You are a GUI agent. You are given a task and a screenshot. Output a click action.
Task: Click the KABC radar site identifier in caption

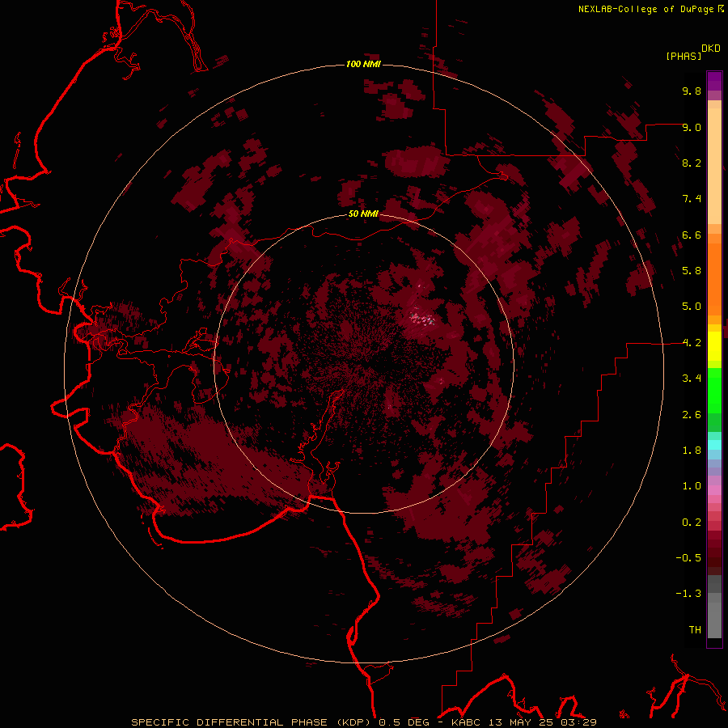(466, 722)
